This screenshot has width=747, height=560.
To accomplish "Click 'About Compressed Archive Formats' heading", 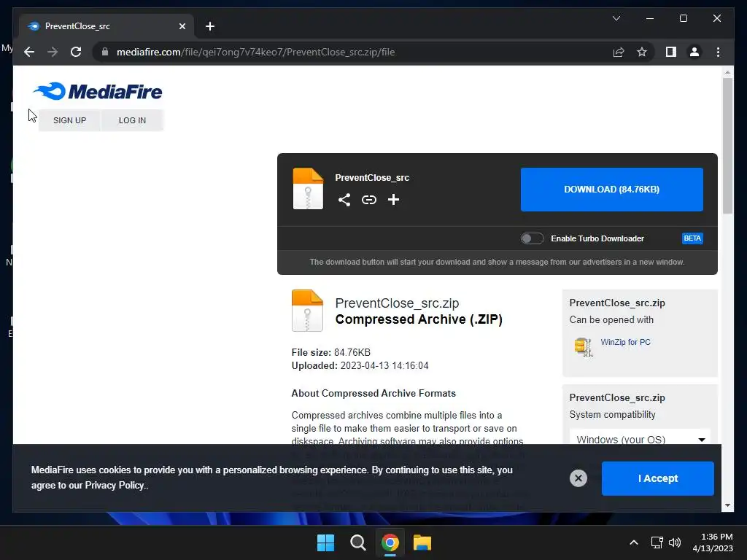I will (x=373, y=393).
